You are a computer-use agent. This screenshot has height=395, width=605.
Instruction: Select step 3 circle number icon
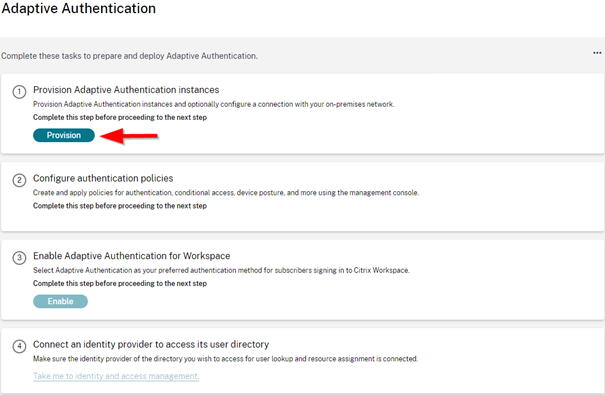19,258
